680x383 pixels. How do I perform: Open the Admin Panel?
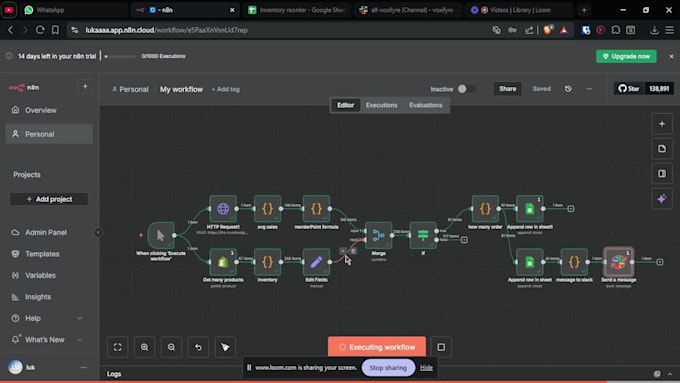[49, 232]
